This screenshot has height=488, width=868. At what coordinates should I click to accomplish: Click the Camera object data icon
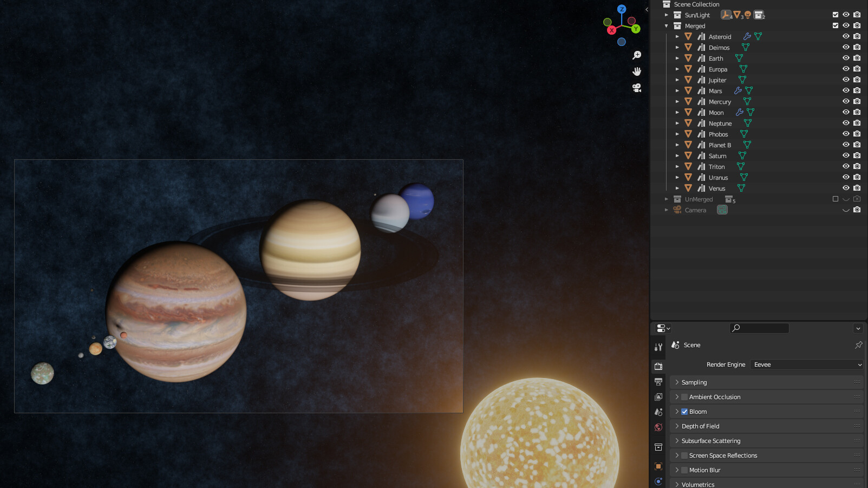pos(722,210)
